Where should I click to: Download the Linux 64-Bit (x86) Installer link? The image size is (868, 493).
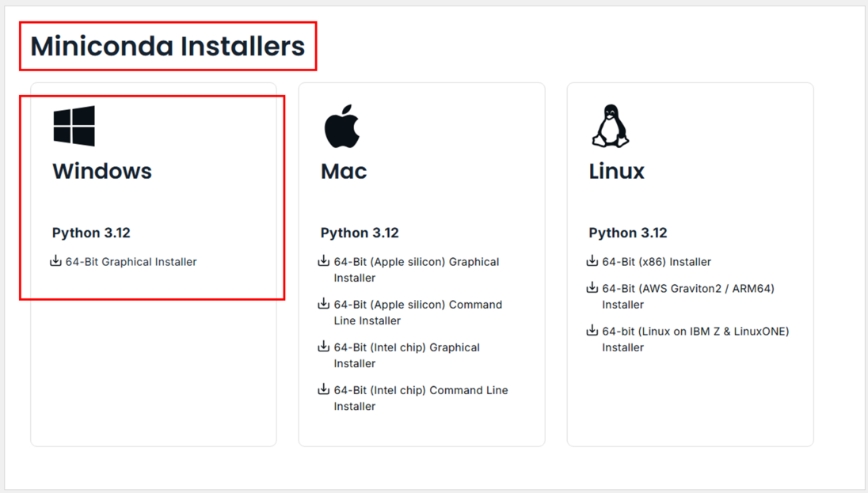point(657,262)
